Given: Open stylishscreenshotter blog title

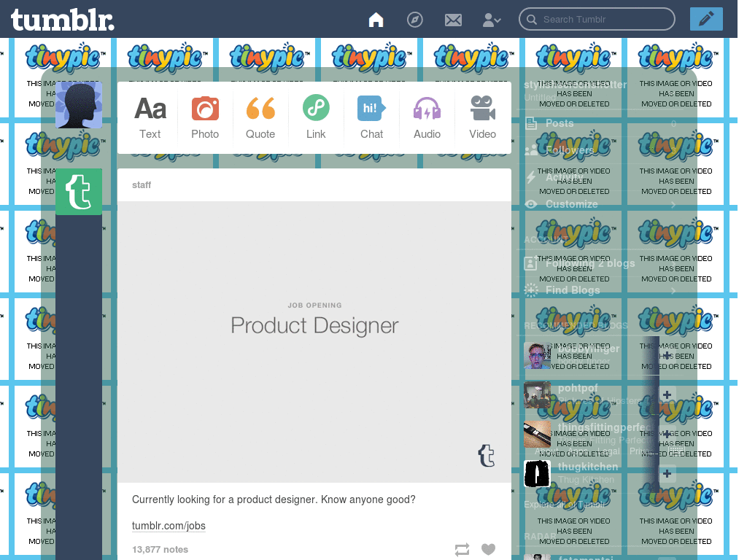Looking at the screenshot, I should coord(576,85).
